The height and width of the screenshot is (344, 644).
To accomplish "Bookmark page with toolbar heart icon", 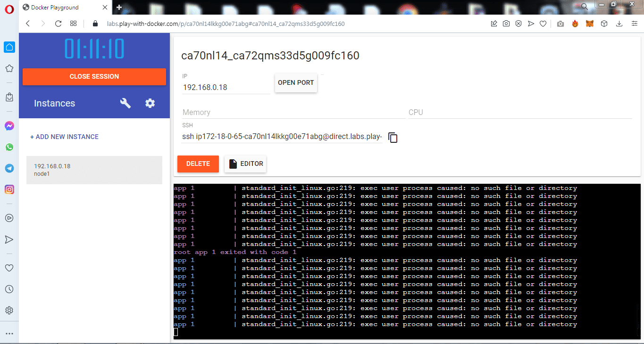I will [543, 24].
